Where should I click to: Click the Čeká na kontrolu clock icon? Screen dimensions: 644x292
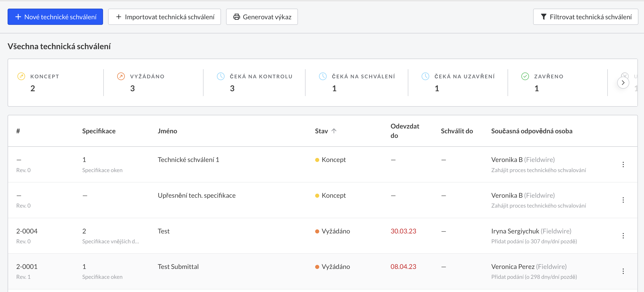tap(221, 76)
